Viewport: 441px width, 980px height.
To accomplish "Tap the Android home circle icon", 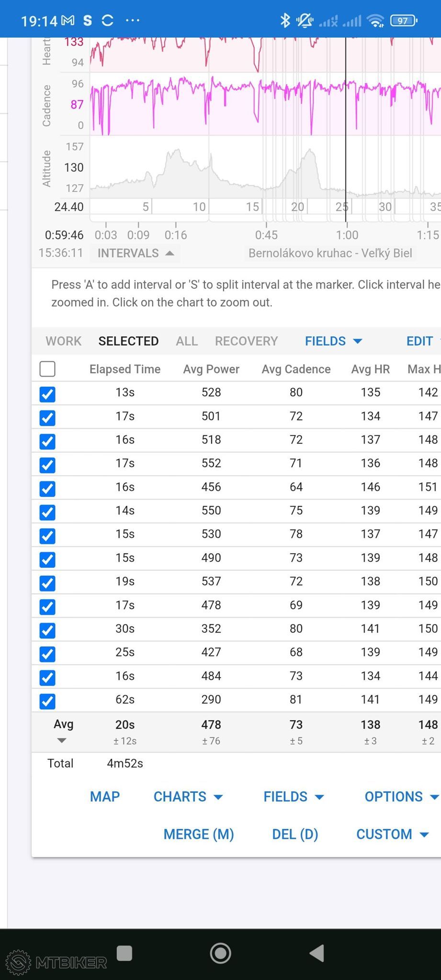I will [x=220, y=953].
